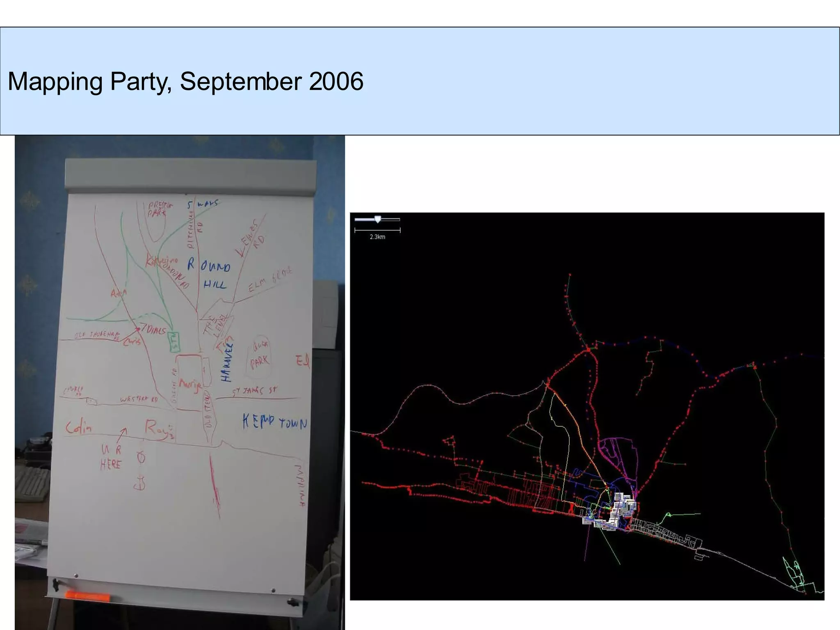Click 'WESTERN RD' handwritten label
Image resolution: width=840 pixels, height=630 pixels.
point(139,399)
